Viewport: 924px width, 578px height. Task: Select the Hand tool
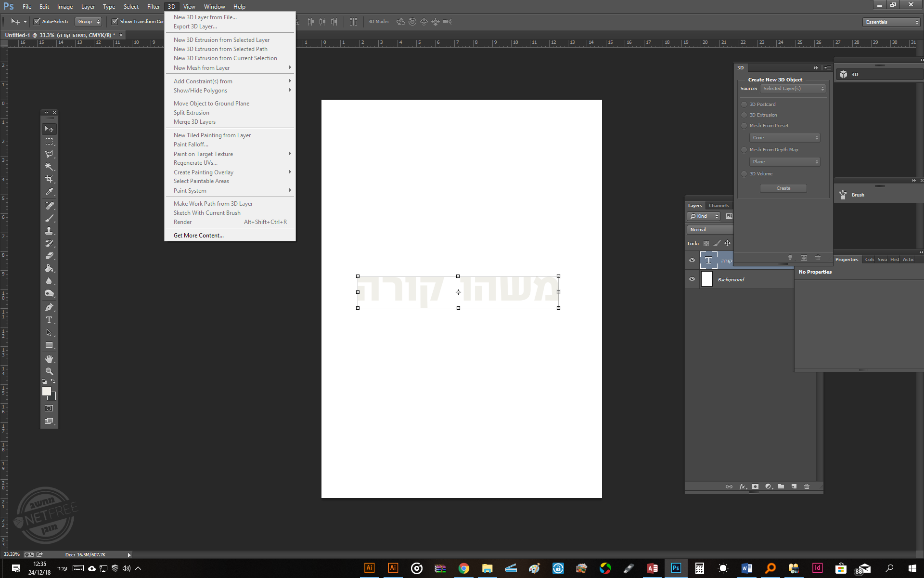coord(49,359)
